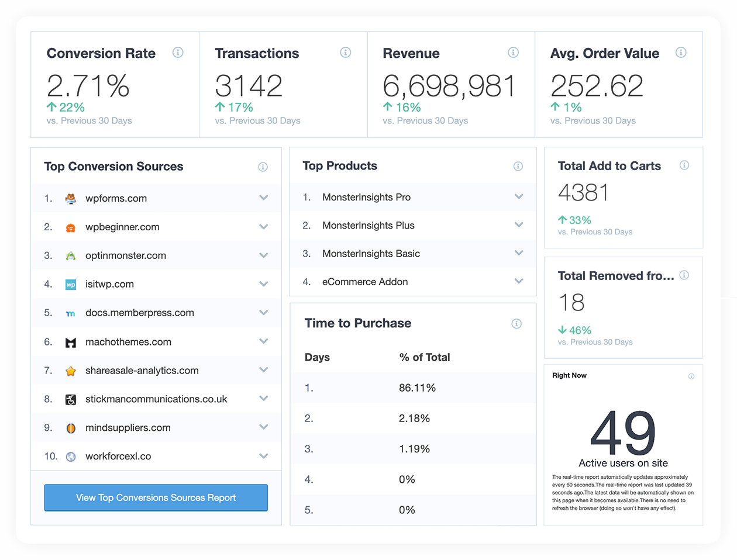This screenshot has height=560, width=737.
Task: Open the Revenue tooltip info icon
Action: 514,53
